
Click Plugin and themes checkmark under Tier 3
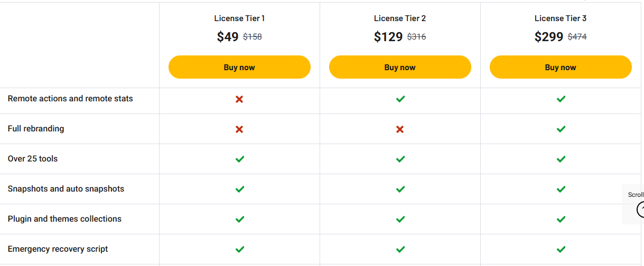point(561,220)
